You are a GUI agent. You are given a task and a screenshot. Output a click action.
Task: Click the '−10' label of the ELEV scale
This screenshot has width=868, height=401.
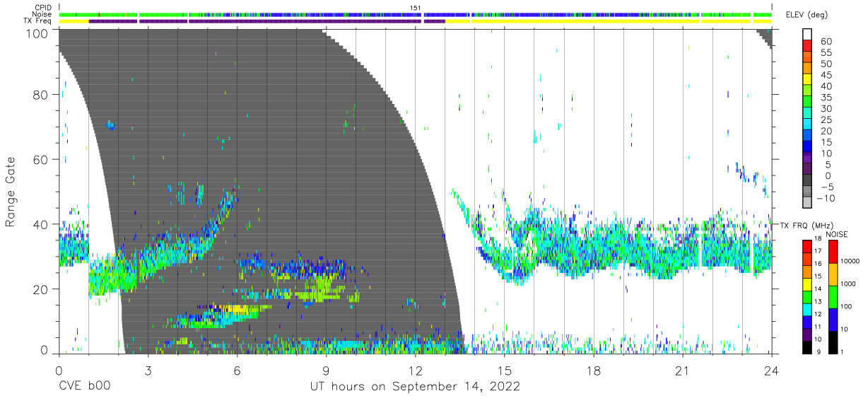tap(826, 199)
